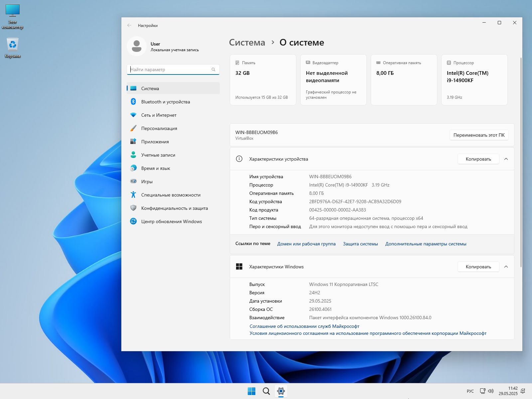Click the network tray icon
Image resolution: width=532 pixels, height=399 pixels.
(482, 391)
